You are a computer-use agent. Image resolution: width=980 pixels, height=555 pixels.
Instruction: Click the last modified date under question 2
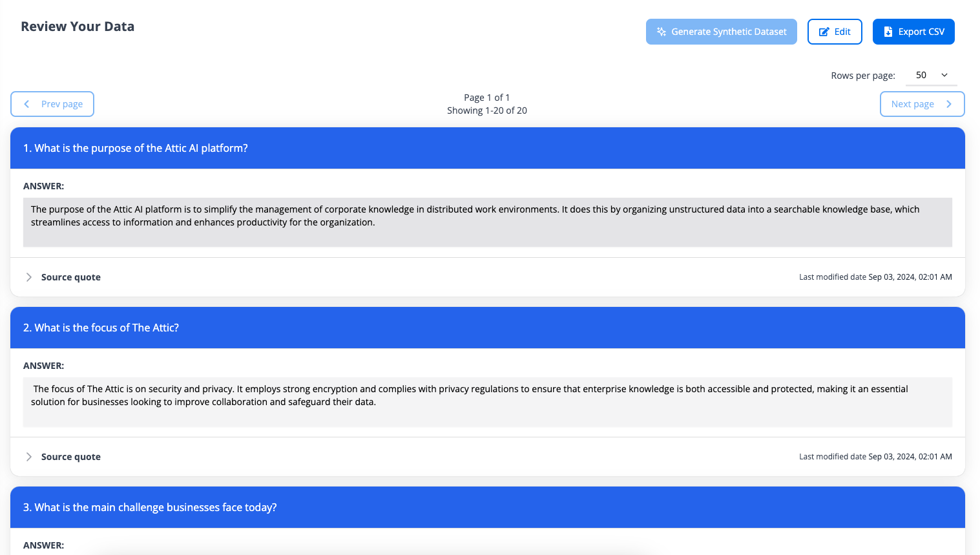[875, 457]
